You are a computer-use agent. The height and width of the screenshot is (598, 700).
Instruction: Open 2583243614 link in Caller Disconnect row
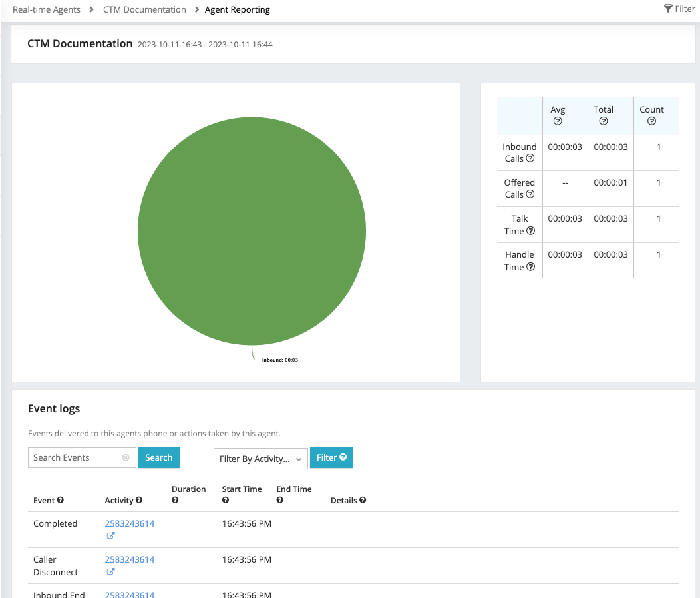[x=130, y=559]
